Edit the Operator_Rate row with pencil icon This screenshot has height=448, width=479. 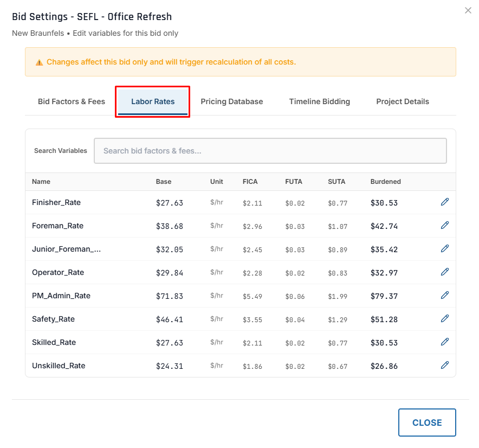[x=444, y=272]
